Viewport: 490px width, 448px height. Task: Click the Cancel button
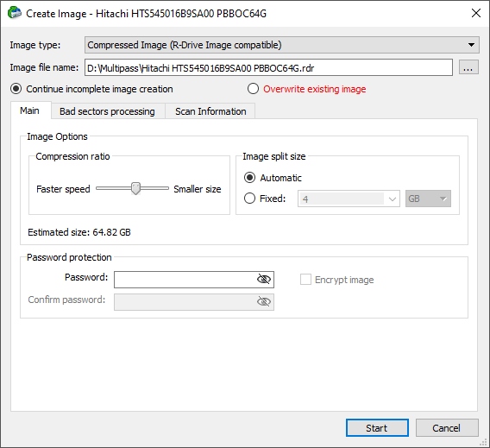(x=447, y=427)
